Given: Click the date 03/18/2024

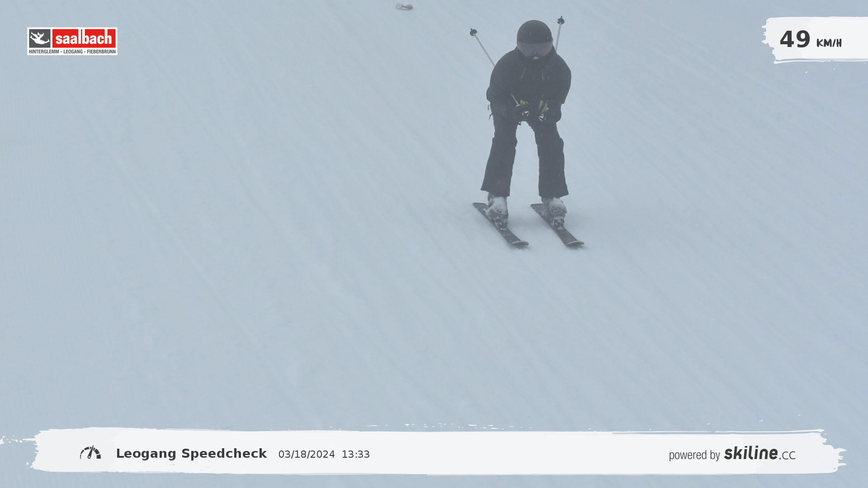Looking at the screenshot, I should pos(307,455).
